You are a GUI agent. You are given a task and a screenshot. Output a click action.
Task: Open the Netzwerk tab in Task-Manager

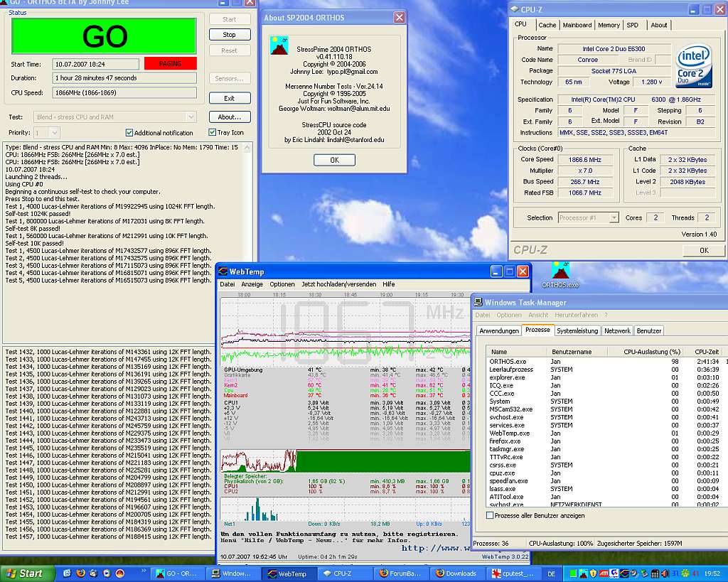click(617, 331)
